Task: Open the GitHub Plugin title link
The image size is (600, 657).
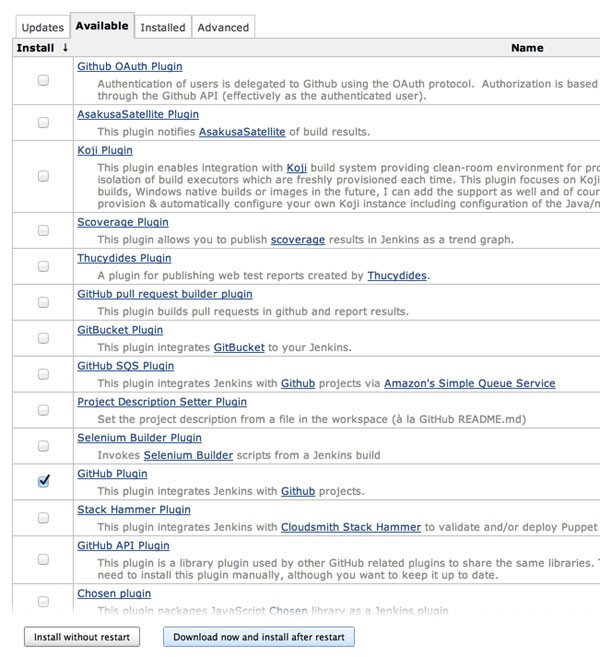Action: [112, 474]
